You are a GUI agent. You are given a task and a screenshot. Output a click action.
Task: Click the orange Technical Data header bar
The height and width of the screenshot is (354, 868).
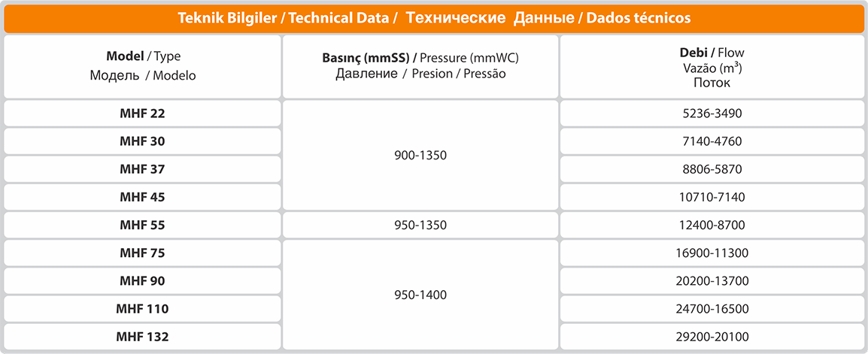coord(434,18)
